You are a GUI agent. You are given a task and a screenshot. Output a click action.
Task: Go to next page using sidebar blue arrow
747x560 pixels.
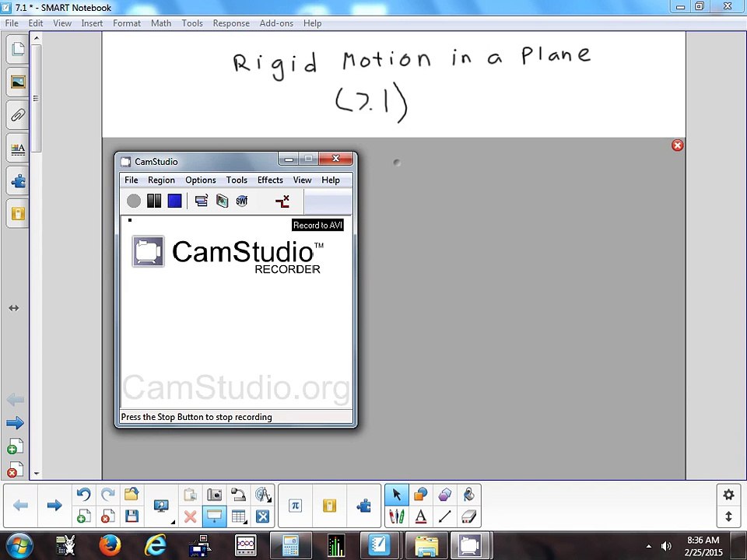click(16, 422)
